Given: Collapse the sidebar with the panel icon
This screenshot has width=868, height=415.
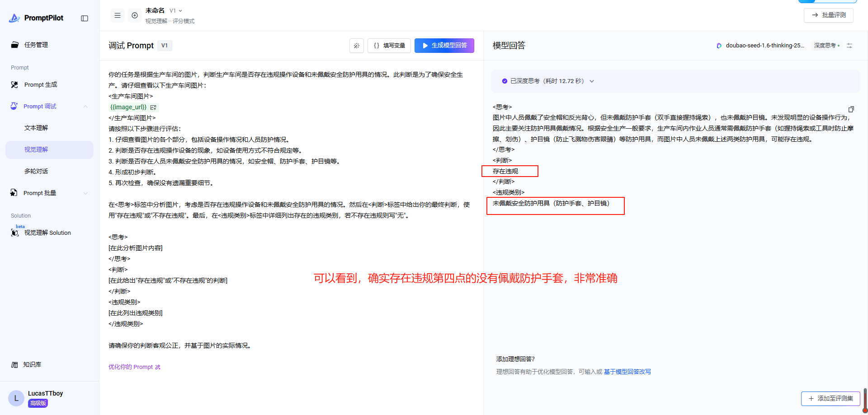Looking at the screenshot, I should 85,18.
